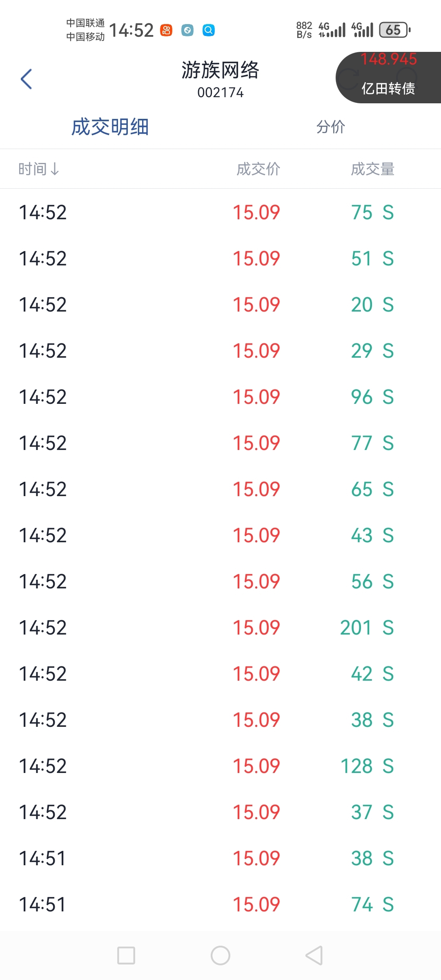
Task: Select trade row with volume 201
Action: point(220,628)
